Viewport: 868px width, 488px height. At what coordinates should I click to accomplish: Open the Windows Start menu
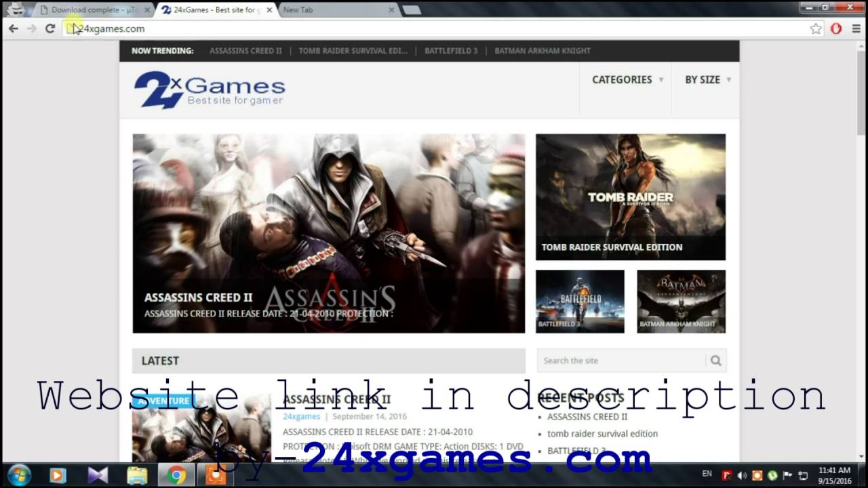click(18, 475)
